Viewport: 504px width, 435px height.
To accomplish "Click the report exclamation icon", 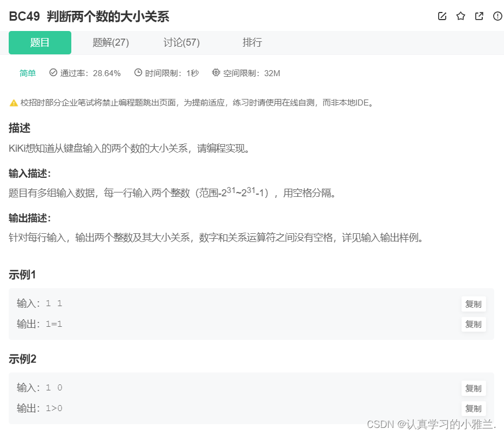I will [x=497, y=16].
